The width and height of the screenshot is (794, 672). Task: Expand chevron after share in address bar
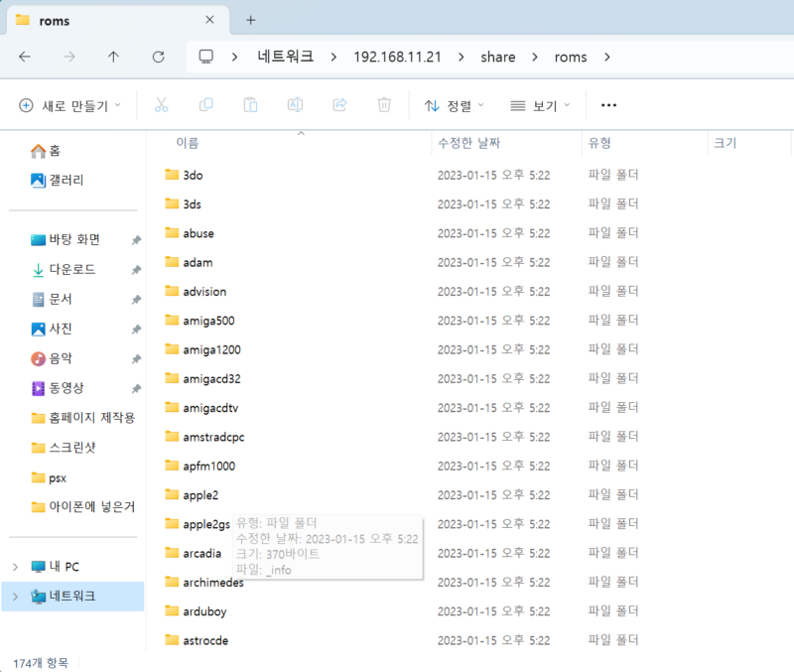click(x=535, y=58)
